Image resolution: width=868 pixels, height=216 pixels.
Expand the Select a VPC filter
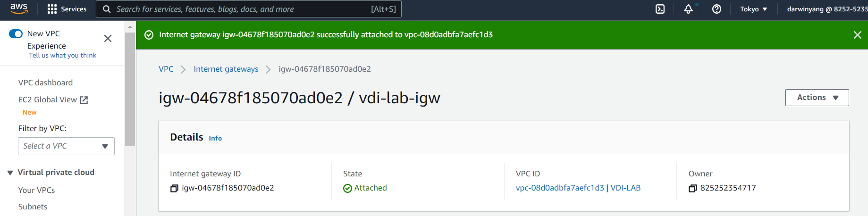[x=66, y=146]
